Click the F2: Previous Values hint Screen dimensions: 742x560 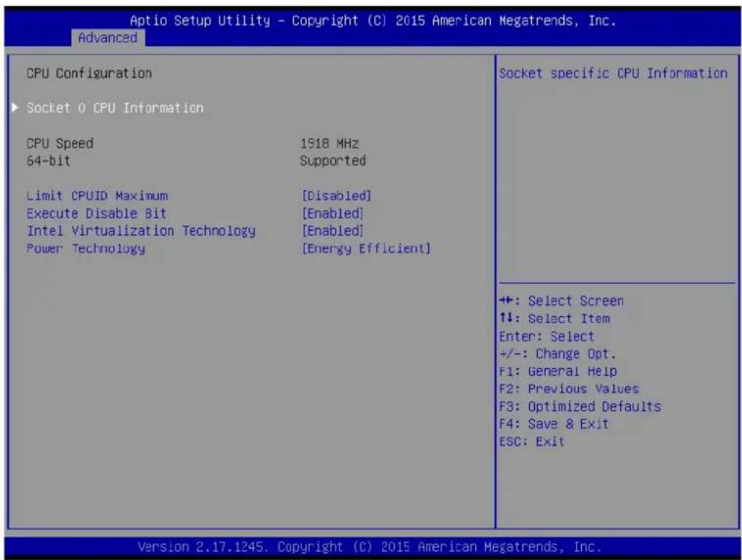pos(569,389)
